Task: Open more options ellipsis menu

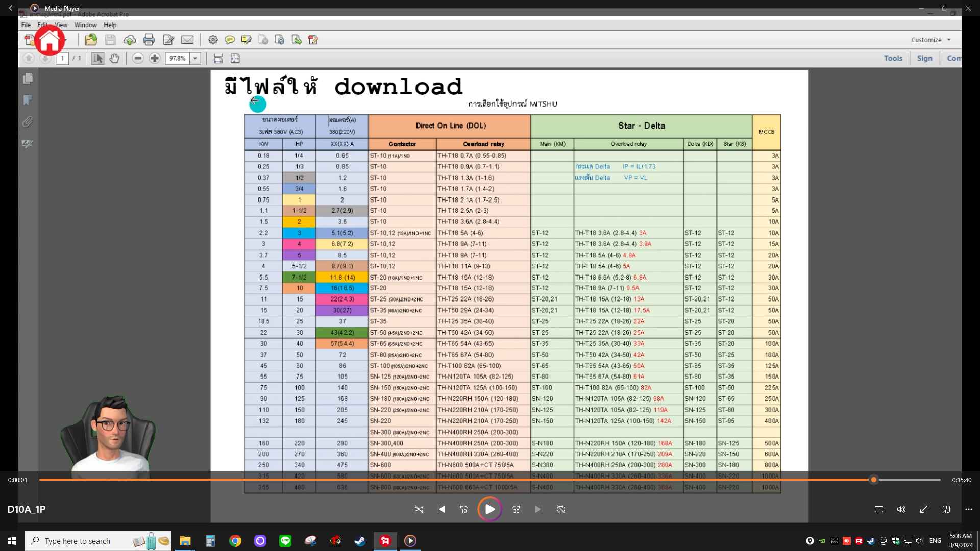Action: 969,509
